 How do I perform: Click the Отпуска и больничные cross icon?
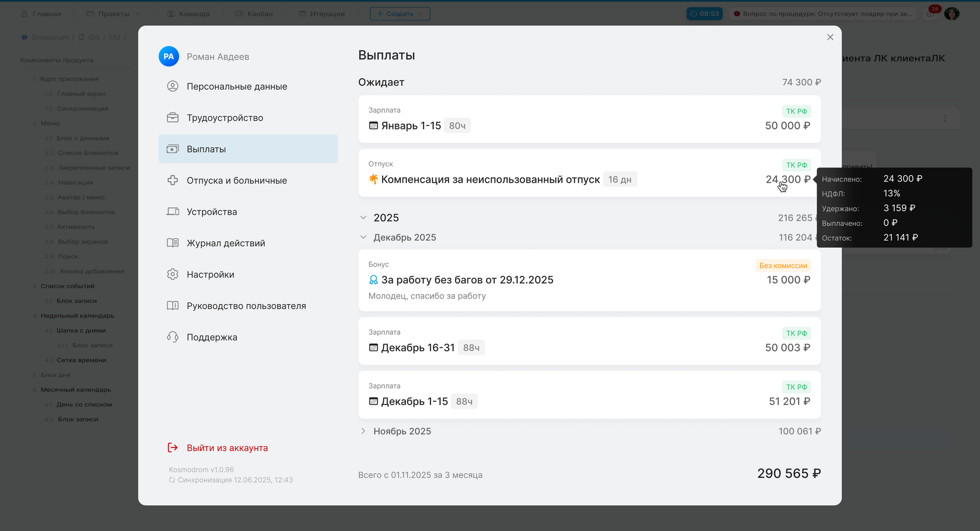tap(173, 180)
